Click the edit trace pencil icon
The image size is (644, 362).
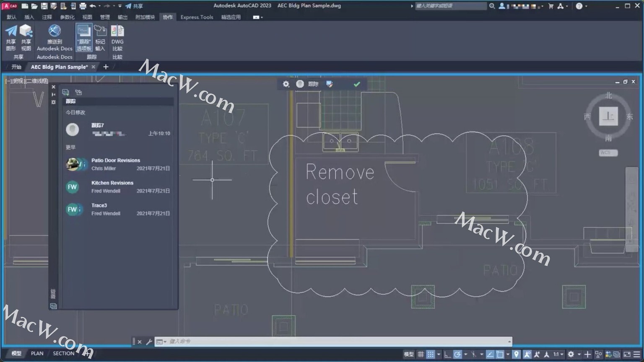coord(330,84)
